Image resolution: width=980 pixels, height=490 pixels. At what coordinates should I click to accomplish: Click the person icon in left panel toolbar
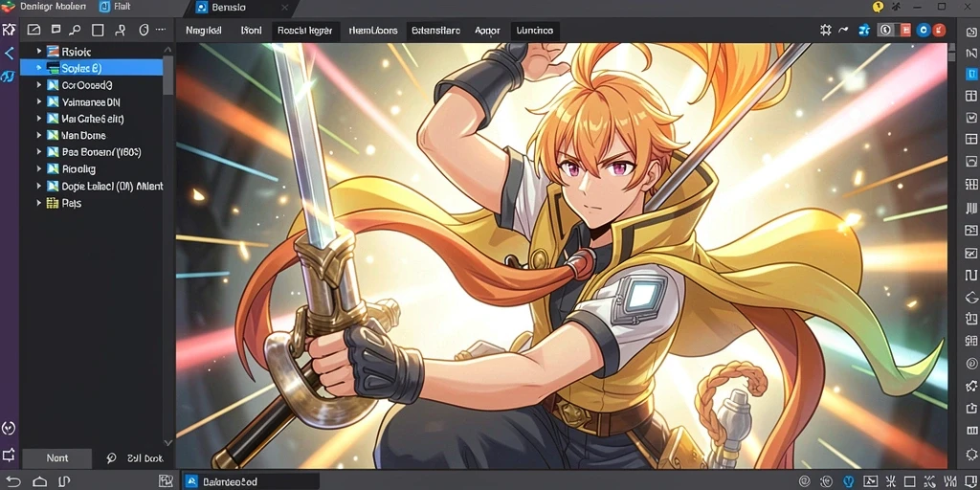click(121, 30)
